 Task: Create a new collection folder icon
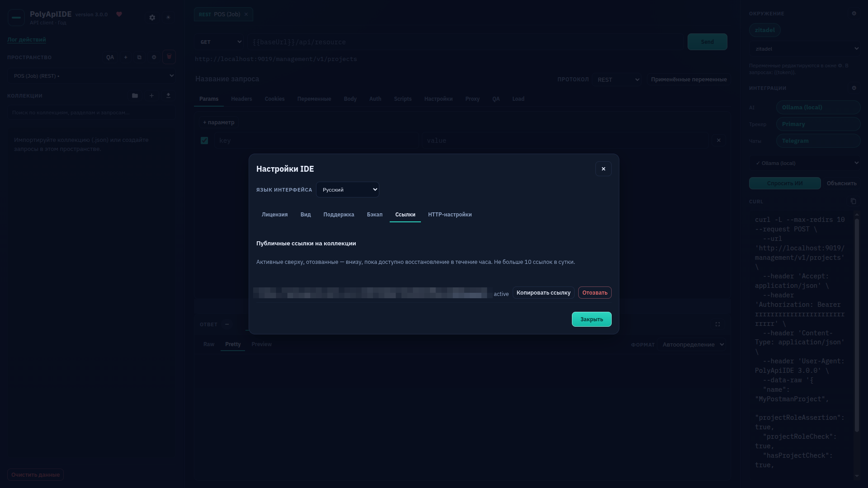pyautogui.click(x=135, y=96)
